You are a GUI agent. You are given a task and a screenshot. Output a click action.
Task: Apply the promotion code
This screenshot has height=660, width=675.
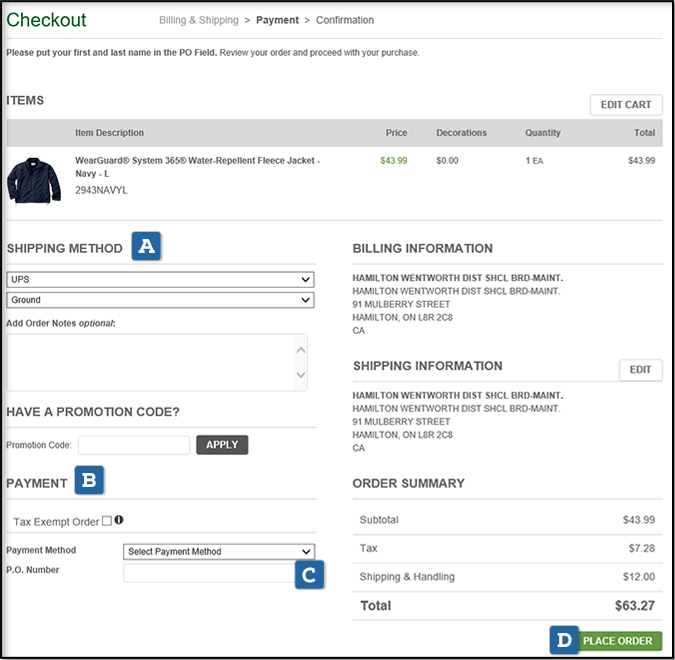[222, 445]
